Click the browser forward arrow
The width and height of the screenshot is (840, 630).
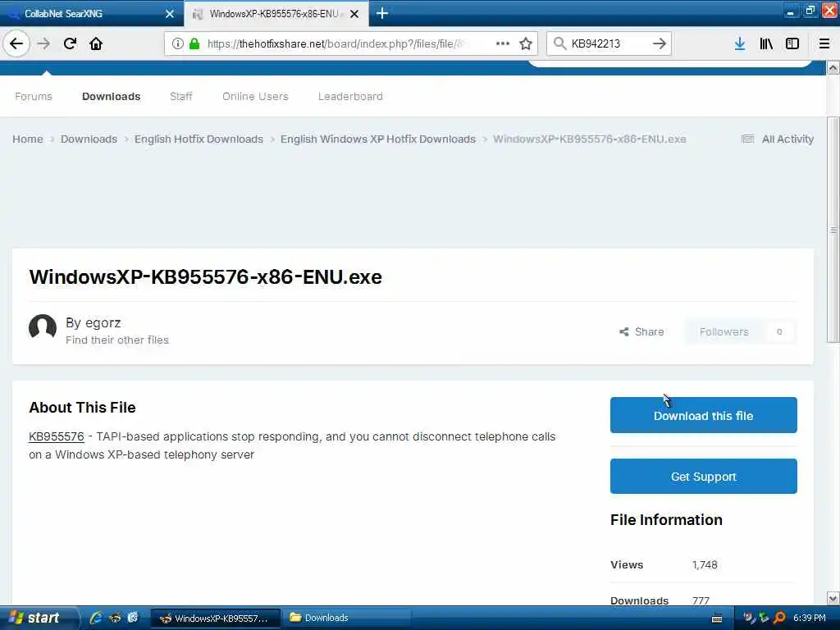pos(44,43)
